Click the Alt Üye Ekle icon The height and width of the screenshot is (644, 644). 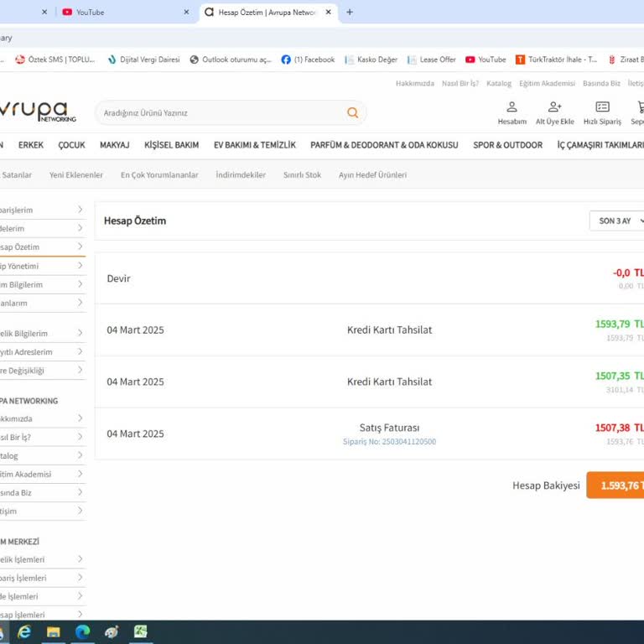click(554, 113)
